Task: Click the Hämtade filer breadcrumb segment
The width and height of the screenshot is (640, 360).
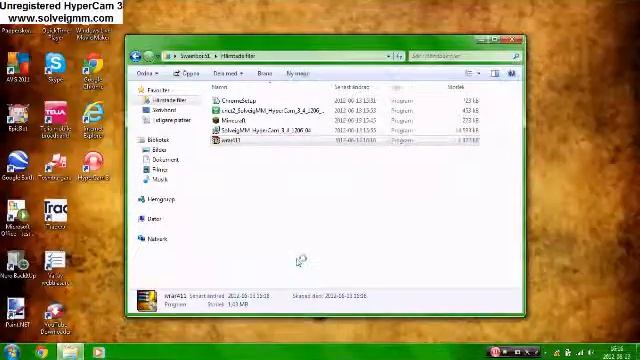Action: (x=238, y=56)
